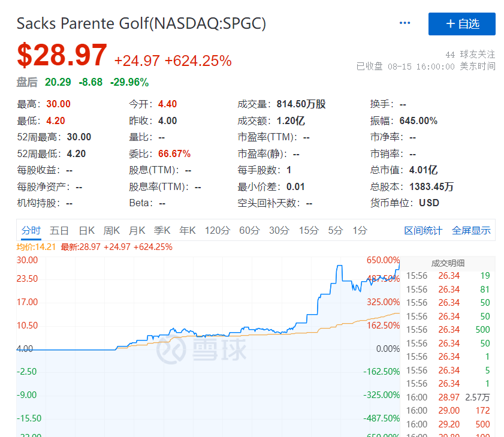Show the 年K chart tab
504x437 pixels.
coord(188,230)
